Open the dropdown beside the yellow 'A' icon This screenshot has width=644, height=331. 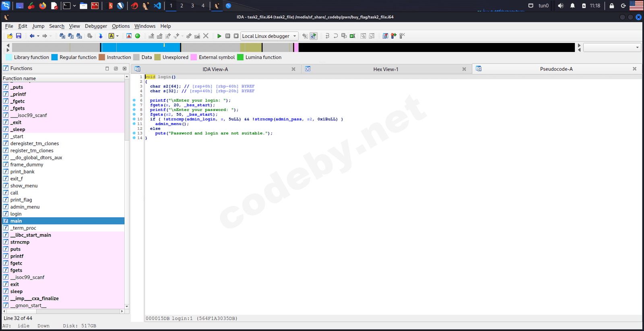click(x=118, y=36)
